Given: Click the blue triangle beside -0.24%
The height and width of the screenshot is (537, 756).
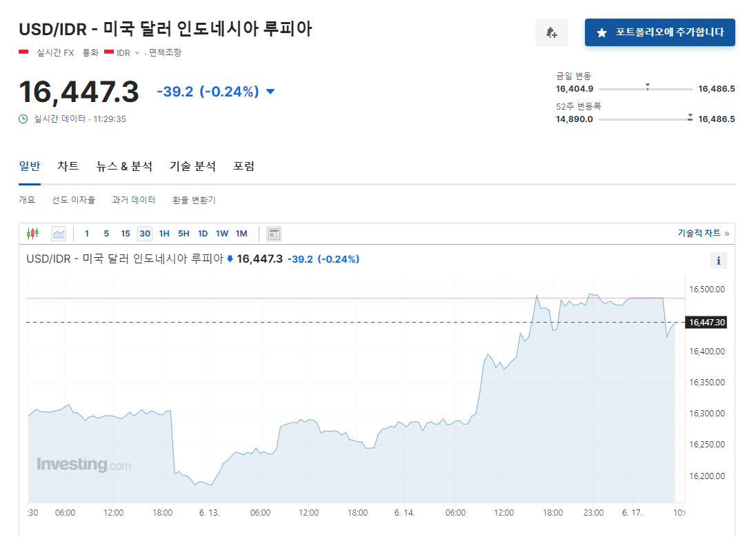Looking at the screenshot, I should 270,90.
